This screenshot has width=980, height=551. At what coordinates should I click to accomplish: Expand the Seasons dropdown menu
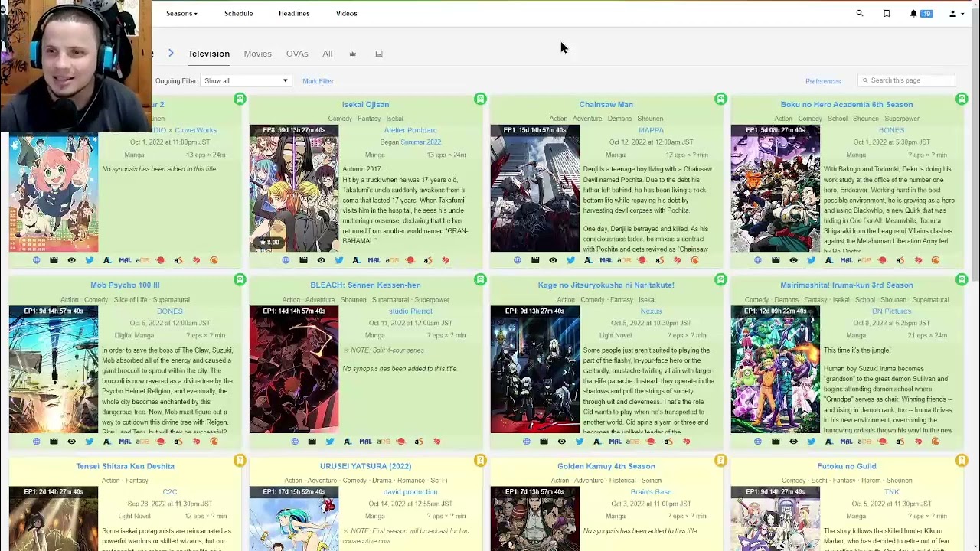[x=181, y=13]
